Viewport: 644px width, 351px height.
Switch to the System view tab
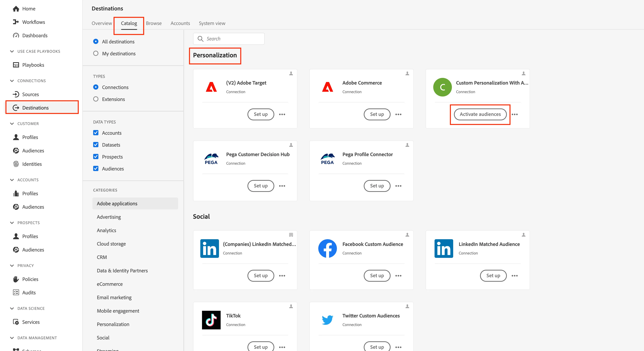click(212, 23)
